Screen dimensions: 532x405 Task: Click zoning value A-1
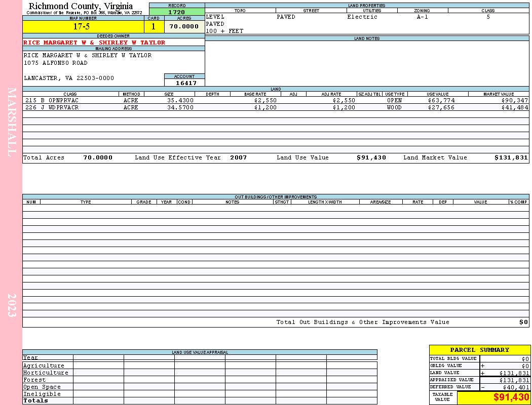[423, 17]
